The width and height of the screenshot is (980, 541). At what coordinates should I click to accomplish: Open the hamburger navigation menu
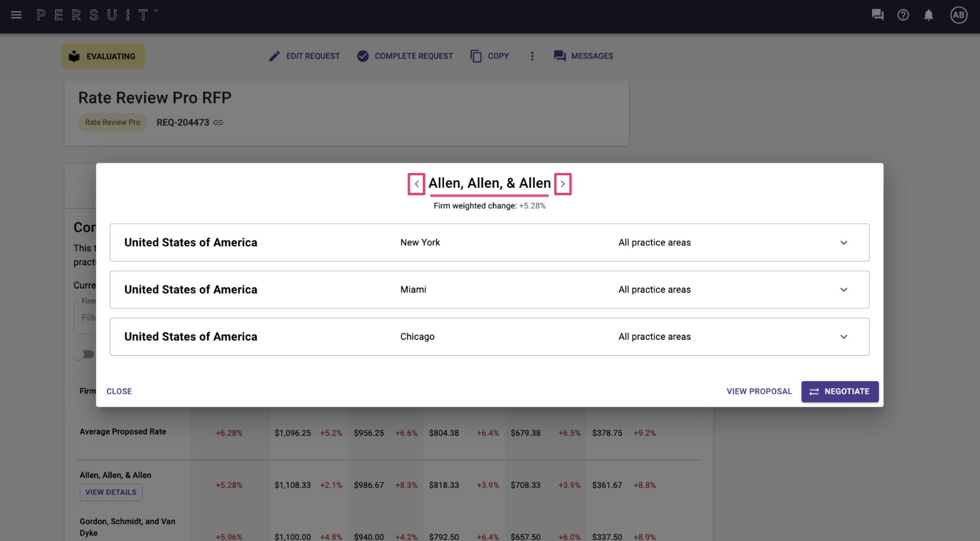tap(16, 15)
